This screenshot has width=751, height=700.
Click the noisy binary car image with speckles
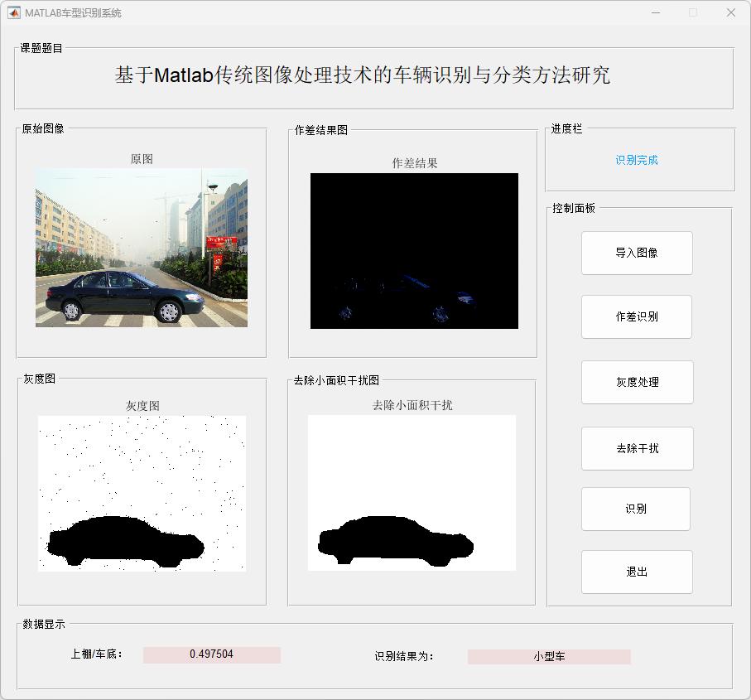(x=142, y=493)
